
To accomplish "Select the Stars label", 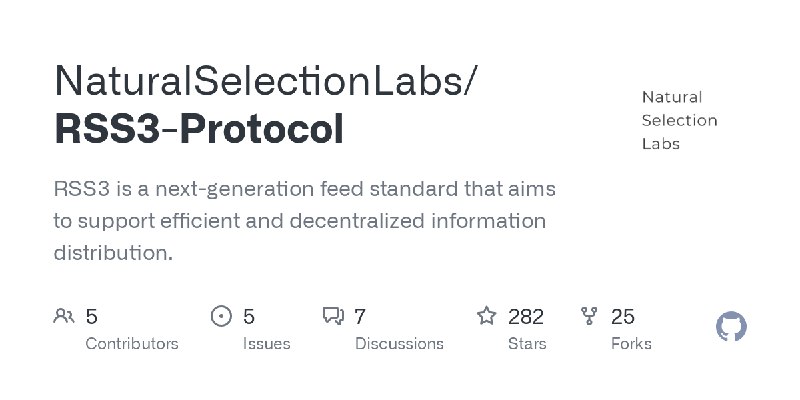I will (527, 344).
